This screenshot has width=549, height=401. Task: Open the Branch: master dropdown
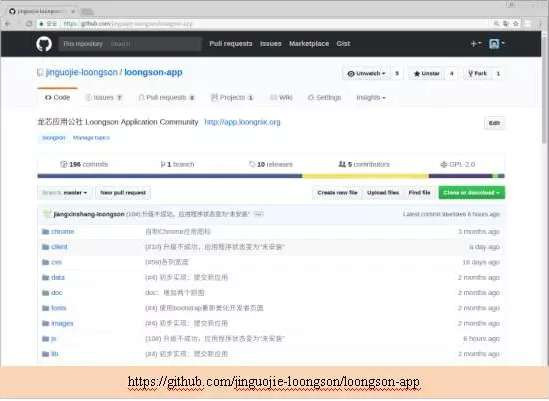pos(64,193)
